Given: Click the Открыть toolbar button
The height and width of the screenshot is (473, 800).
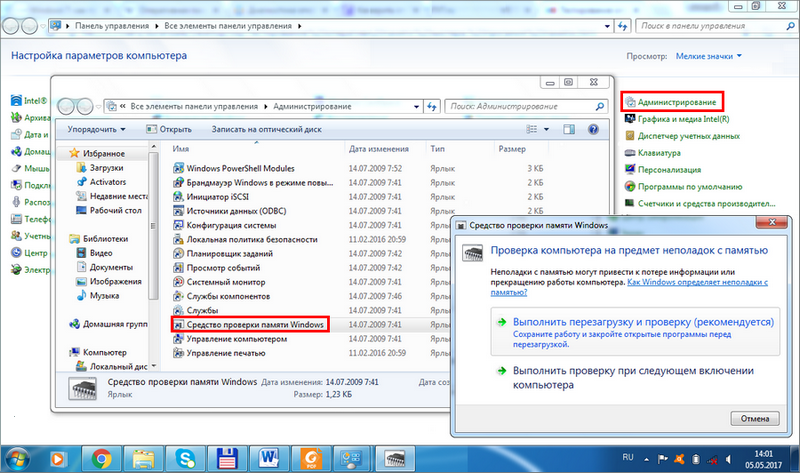Looking at the screenshot, I should tap(169, 130).
